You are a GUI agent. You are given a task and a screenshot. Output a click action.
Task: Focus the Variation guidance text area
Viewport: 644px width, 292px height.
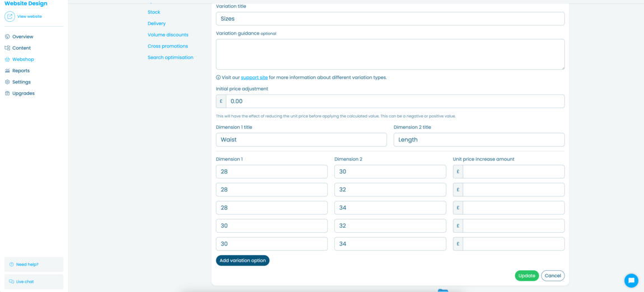click(390, 54)
